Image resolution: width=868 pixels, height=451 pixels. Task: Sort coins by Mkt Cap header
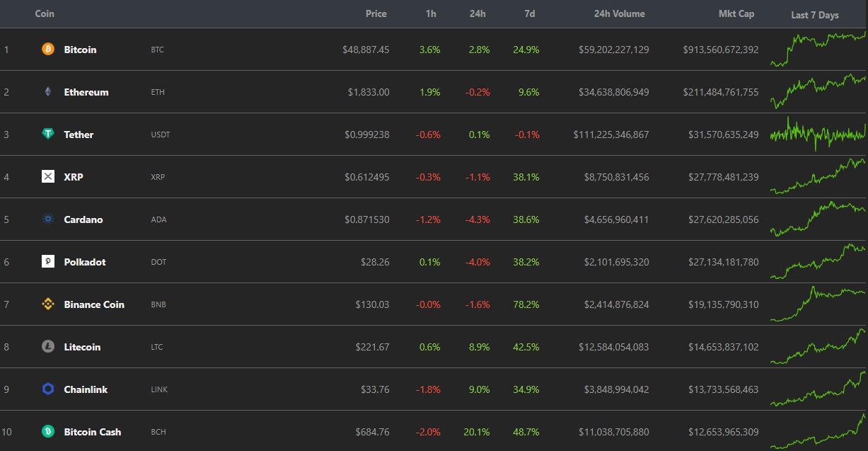click(x=736, y=14)
